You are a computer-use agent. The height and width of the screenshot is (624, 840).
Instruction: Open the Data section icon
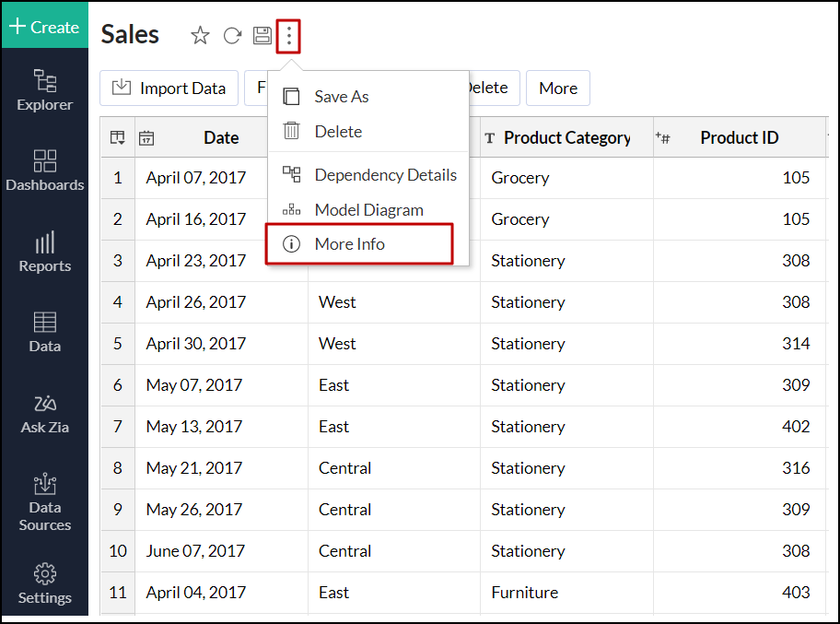click(44, 332)
